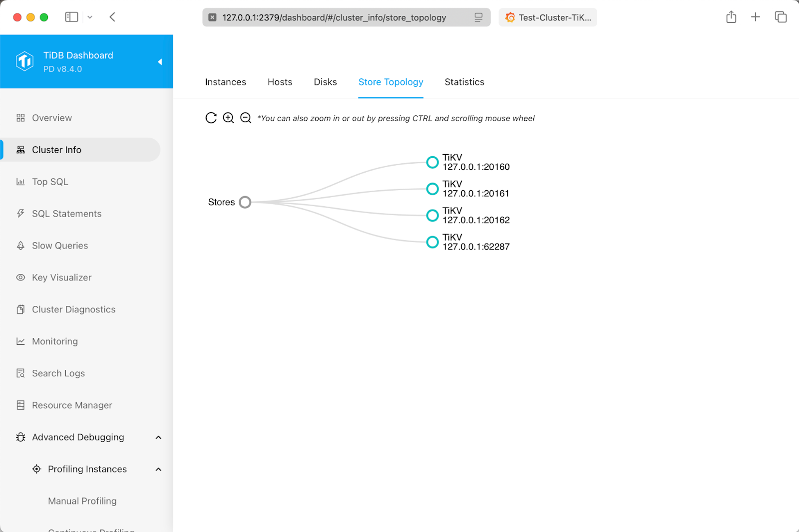Switch to the Disks tab

325,82
